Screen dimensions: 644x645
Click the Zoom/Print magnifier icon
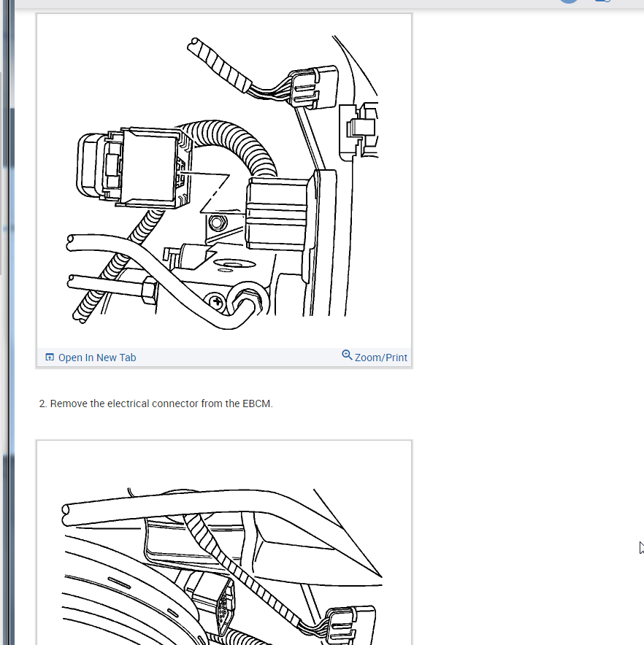[347, 355]
